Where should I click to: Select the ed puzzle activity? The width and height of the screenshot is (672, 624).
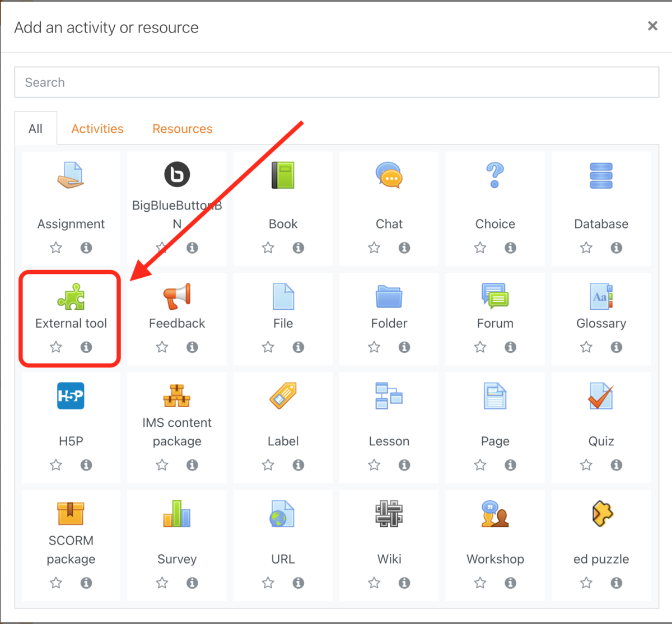pyautogui.click(x=601, y=514)
